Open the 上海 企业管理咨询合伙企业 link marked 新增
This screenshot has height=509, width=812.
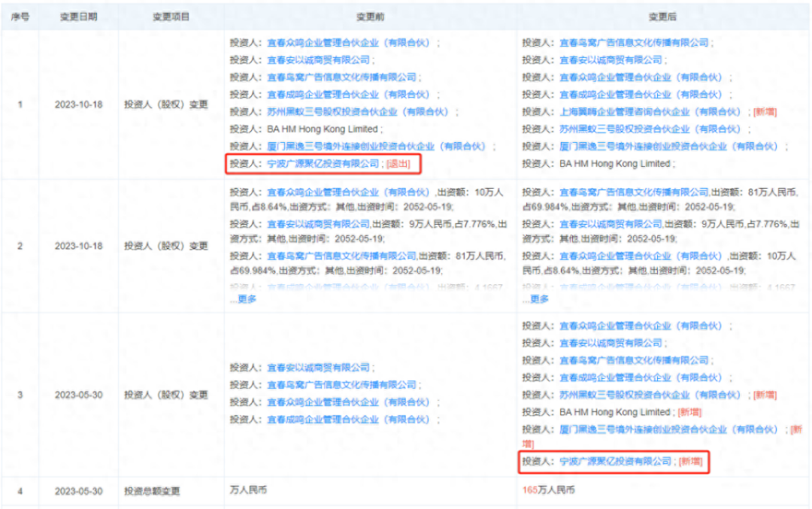tap(650, 112)
